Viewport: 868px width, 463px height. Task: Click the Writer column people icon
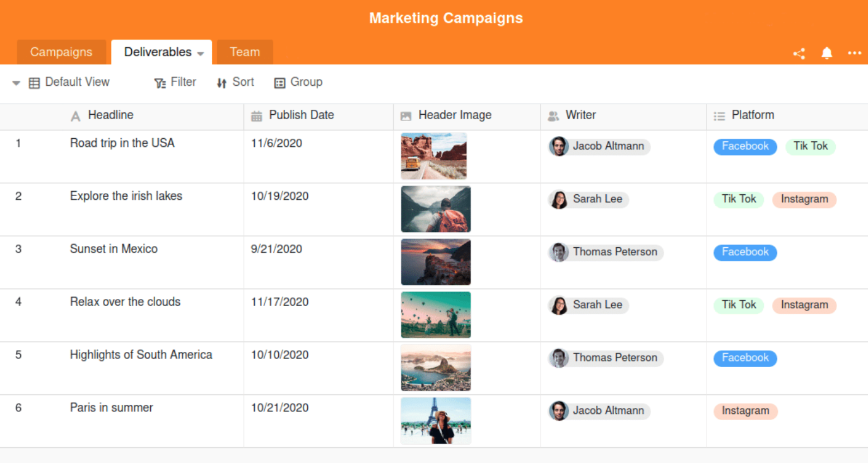click(x=553, y=116)
